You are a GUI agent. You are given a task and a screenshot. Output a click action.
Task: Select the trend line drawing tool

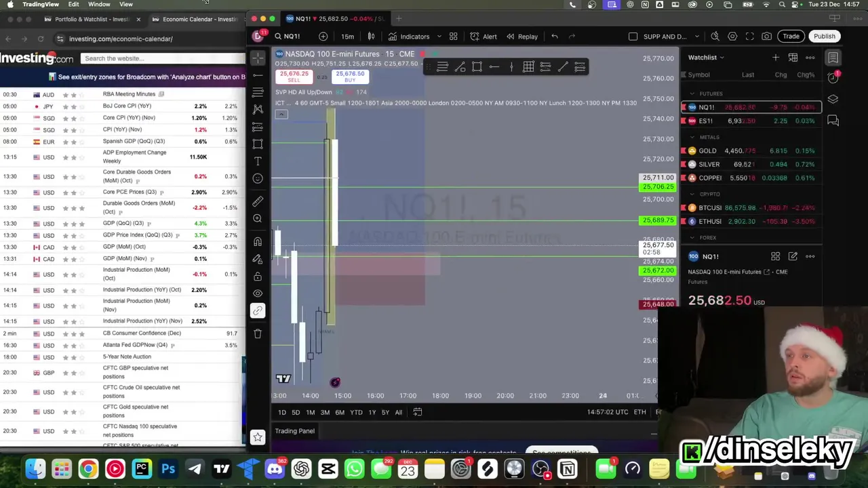tap(258, 75)
